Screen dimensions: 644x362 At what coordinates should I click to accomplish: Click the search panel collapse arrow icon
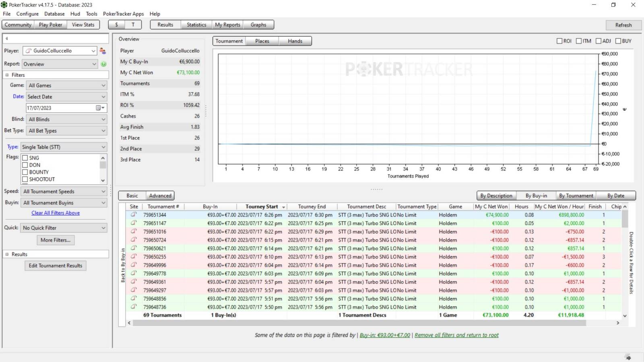tap(7, 39)
